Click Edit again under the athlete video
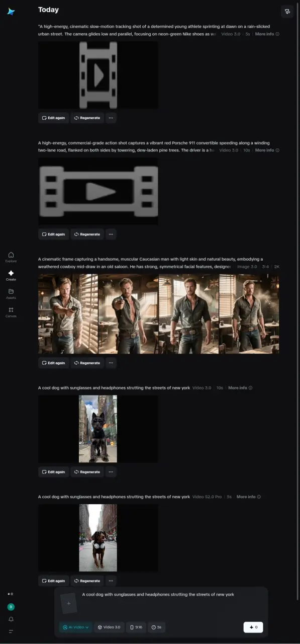 (53, 118)
